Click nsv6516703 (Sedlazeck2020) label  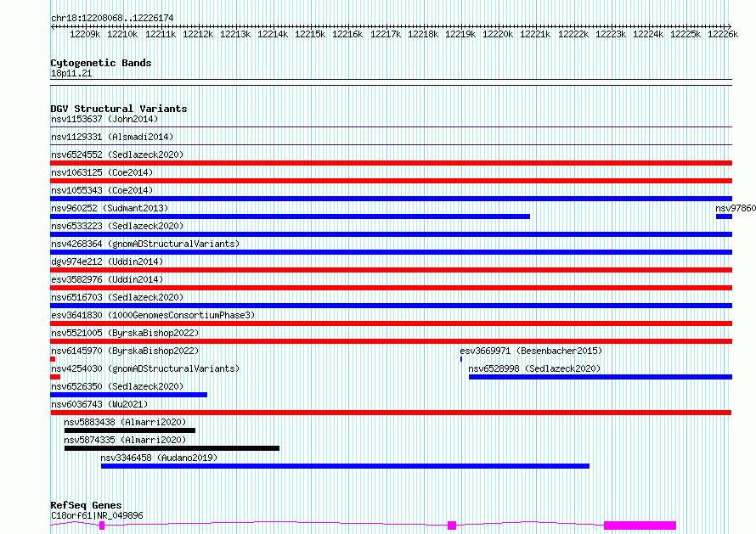(x=117, y=297)
